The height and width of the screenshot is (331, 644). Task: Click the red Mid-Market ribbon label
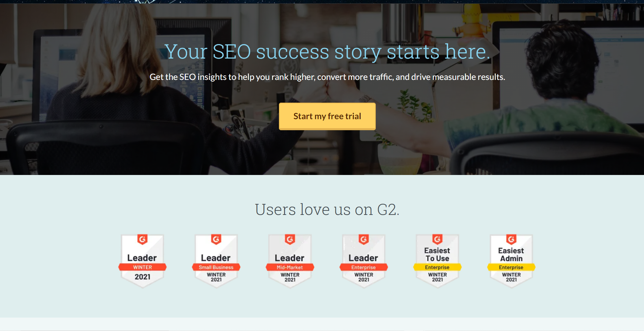tap(290, 267)
